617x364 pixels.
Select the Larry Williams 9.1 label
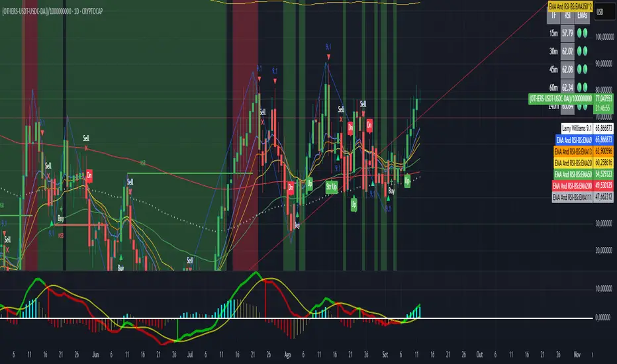coord(577,128)
